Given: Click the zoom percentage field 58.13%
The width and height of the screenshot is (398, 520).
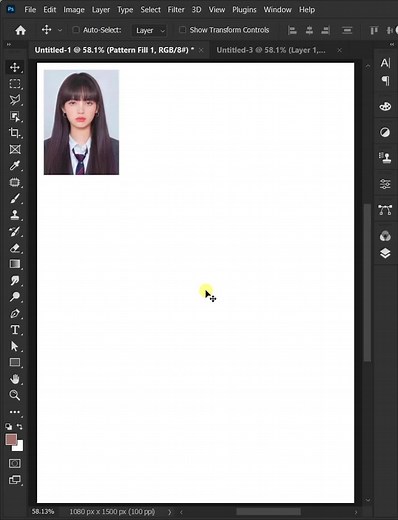Looking at the screenshot, I should (x=43, y=511).
